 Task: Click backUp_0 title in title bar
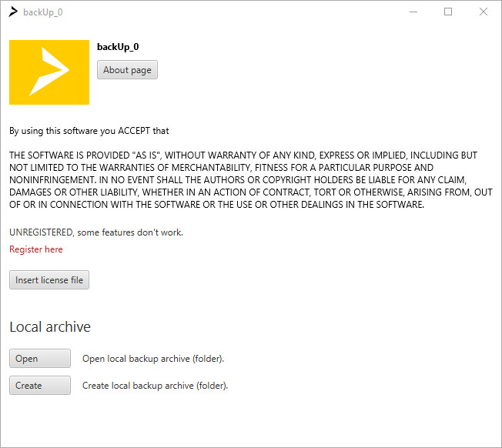click(43, 12)
